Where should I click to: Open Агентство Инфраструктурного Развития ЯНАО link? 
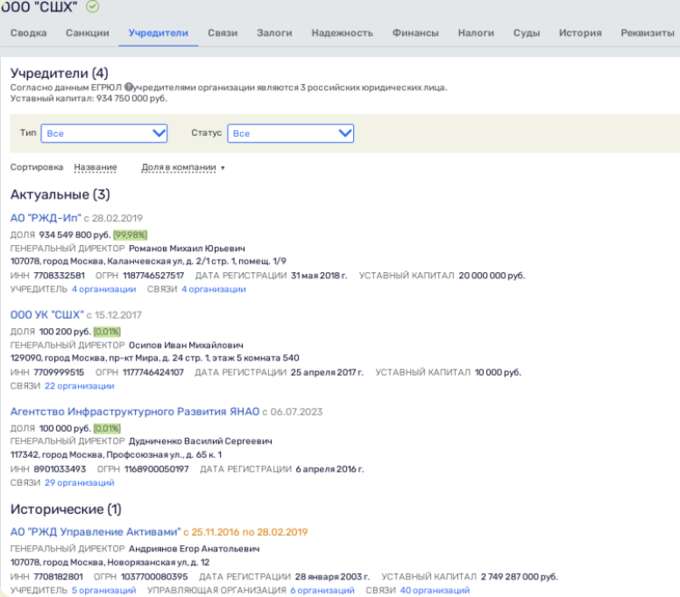(x=135, y=411)
